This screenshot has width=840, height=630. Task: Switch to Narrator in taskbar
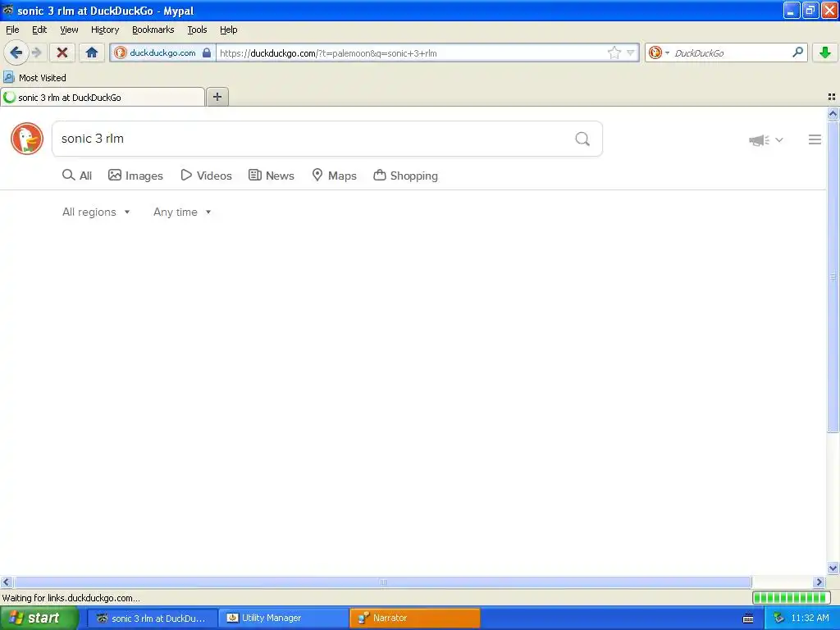click(x=414, y=618)
